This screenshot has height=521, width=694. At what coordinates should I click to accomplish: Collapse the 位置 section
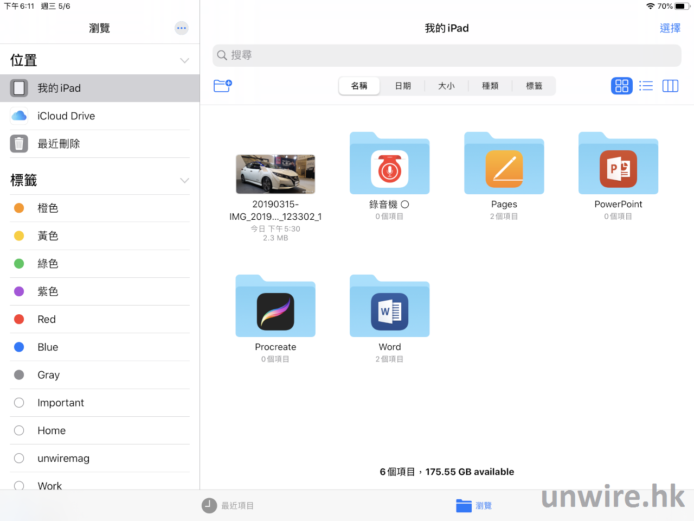coord(184,61)
